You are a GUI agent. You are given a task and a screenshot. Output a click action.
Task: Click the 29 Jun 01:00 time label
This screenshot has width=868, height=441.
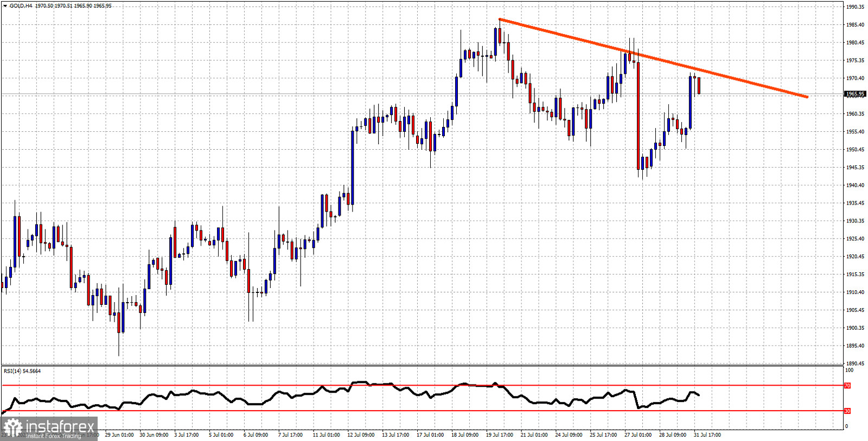(x=119, y=435)
